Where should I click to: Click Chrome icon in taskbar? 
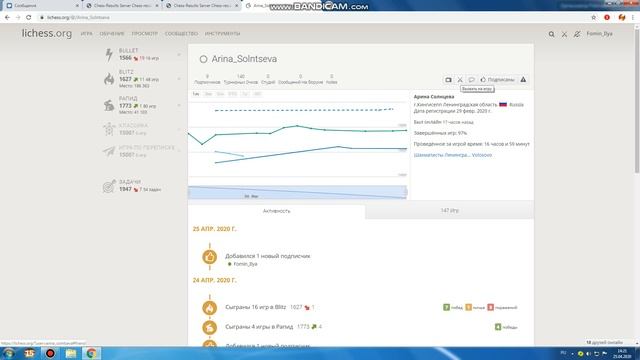tap(91, 353)
